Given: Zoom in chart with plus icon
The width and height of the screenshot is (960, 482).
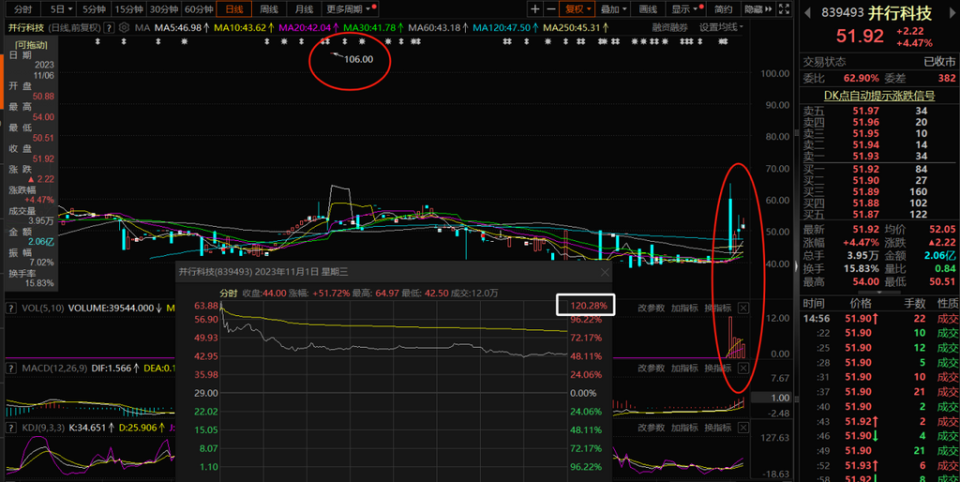Looking at the screenshot, I should (536, 9).
